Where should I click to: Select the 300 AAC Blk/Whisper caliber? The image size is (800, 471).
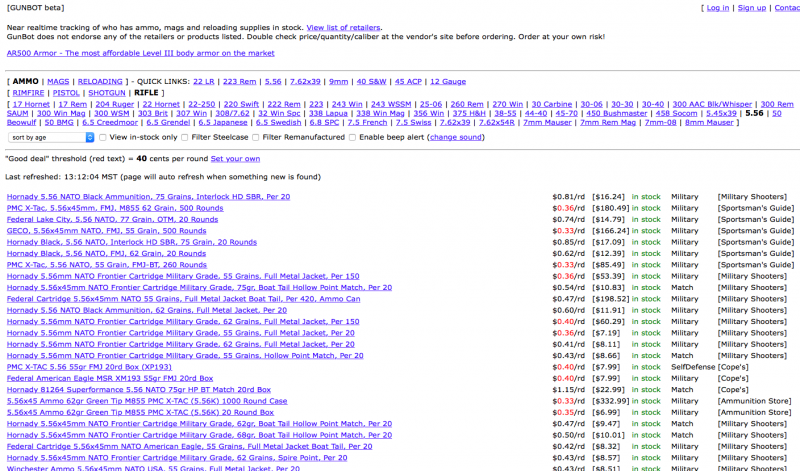pos(713,103)
